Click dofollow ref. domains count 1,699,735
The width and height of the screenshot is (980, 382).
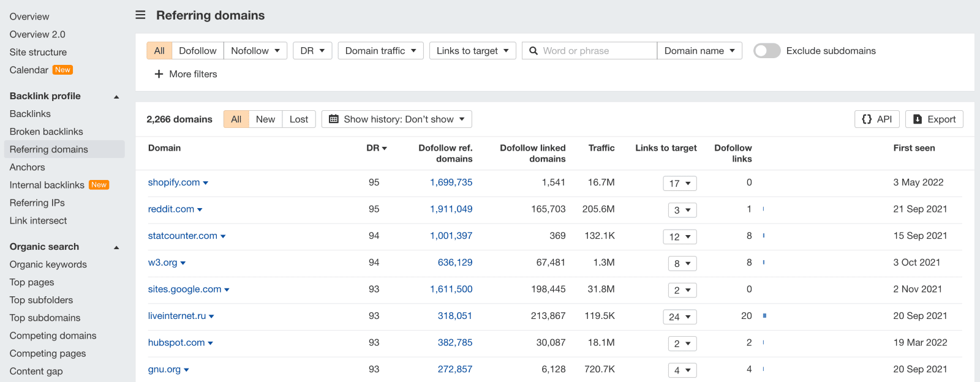point(451,182)
